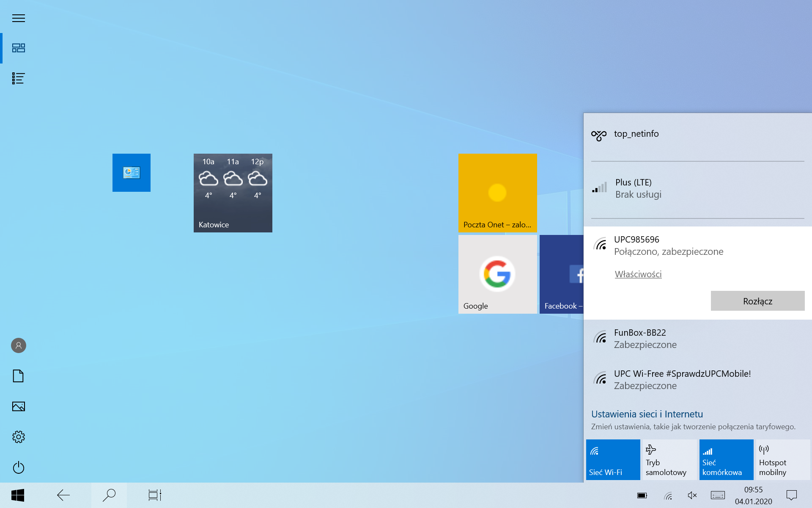This screenshot has width=812, height=508.
Task: Open the Katowice weather tile
Action: pos(233,193)
